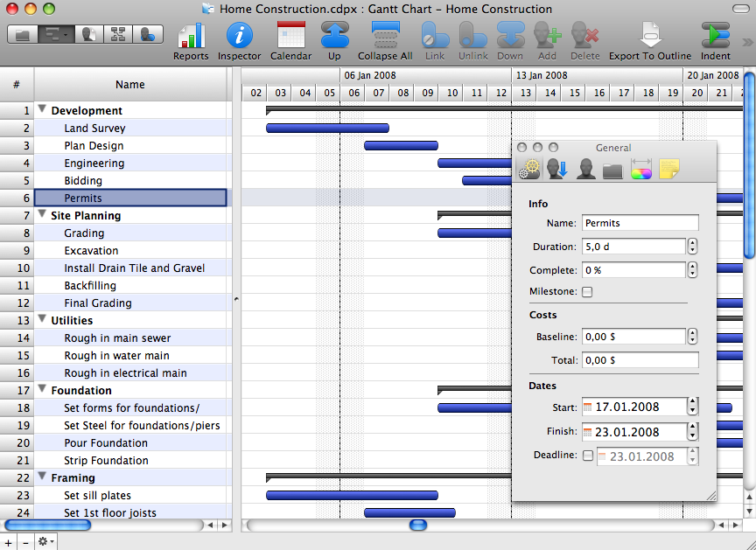Enable the Milestone checkbox
This screenshot has width=756, height=550.
coord(587,292)
